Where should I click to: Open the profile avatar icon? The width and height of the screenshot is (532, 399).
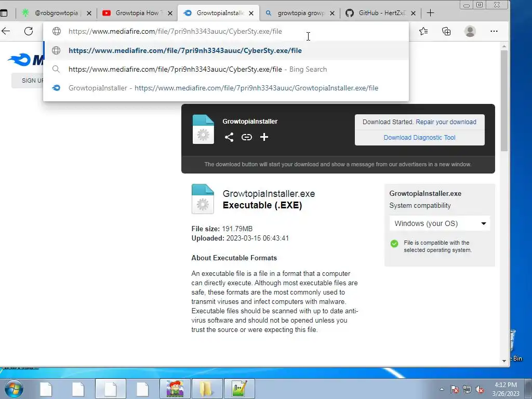click(470, 31)
